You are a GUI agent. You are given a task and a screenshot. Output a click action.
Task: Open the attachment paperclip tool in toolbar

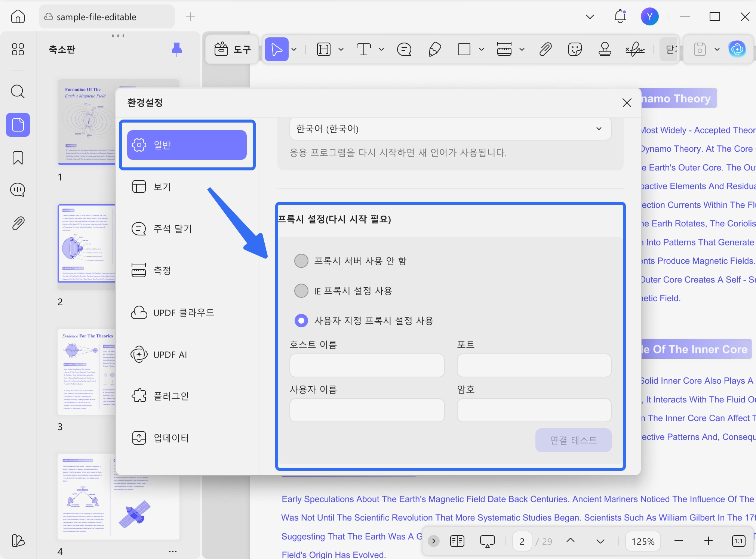546,49
